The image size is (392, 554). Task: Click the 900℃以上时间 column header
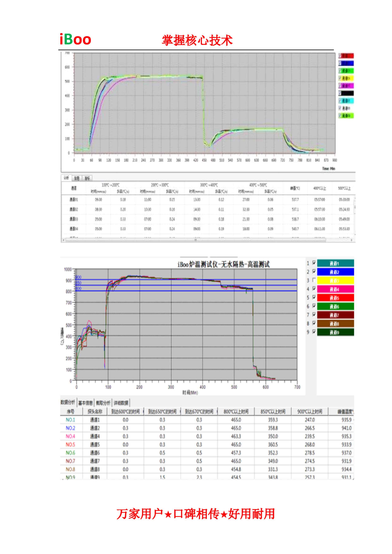click(x=310, y=411)
